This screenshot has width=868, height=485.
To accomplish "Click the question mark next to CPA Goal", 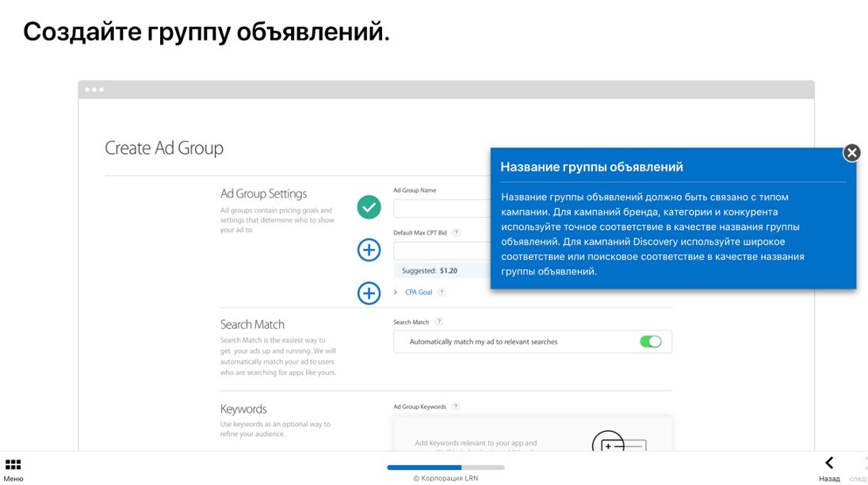I will [443, 292].
